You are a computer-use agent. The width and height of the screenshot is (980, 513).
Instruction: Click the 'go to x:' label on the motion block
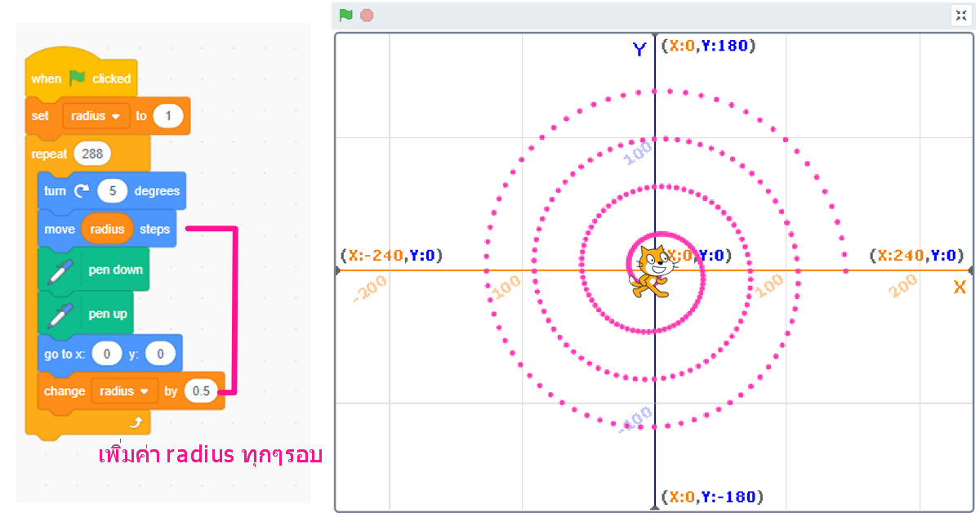click(65, 354)
